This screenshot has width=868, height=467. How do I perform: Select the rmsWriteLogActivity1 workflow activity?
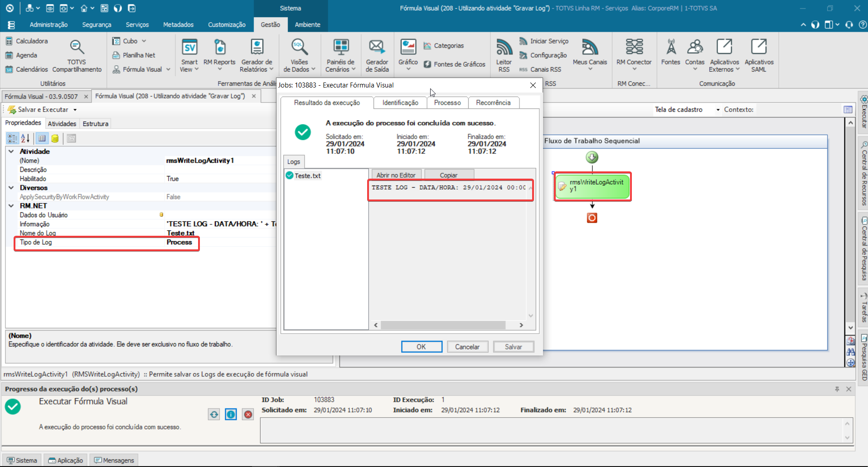592,186
